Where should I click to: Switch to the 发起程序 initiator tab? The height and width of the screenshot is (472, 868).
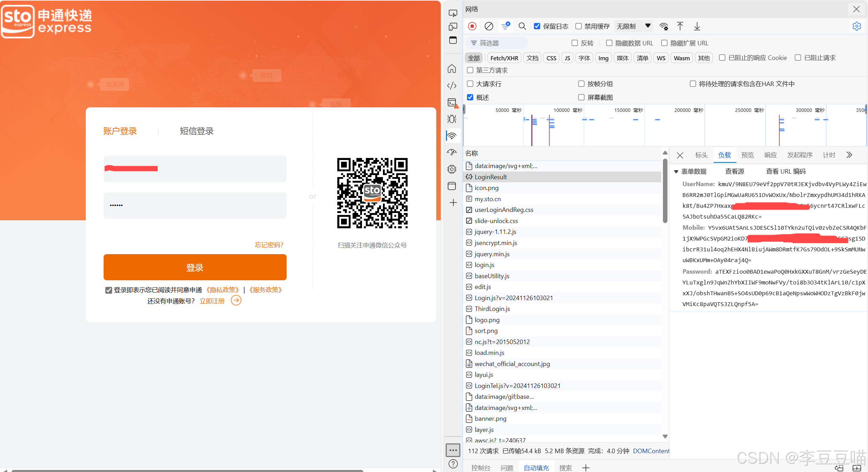click(x=800, y=155)
